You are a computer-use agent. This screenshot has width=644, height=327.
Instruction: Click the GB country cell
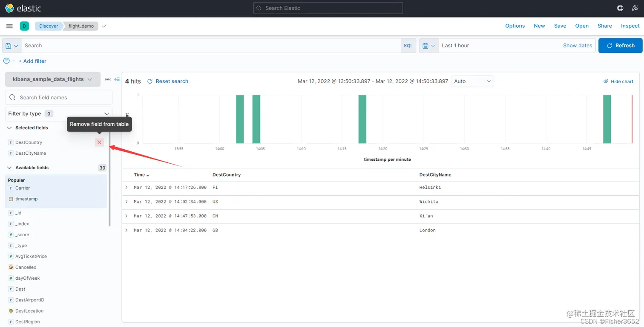point(215,230)
